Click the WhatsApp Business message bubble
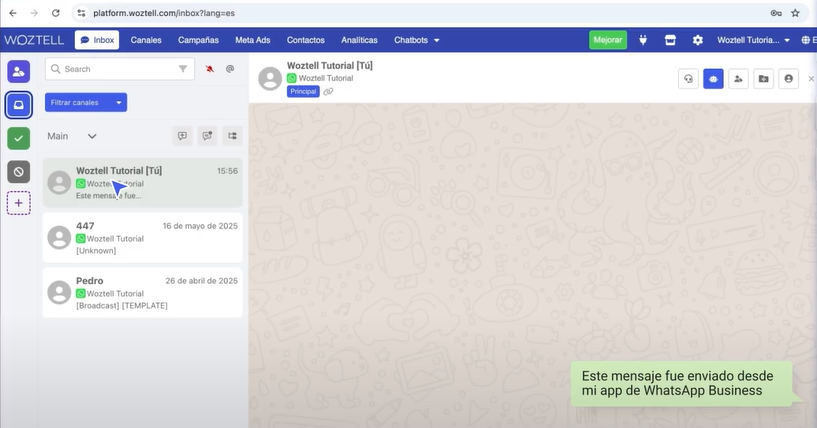The height and width of the screenshot is (428, 817). coord(682,384)
